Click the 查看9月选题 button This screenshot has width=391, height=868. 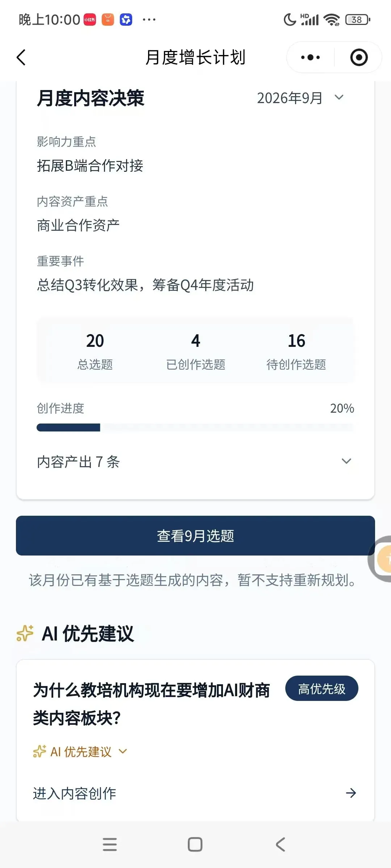[195, 536]
